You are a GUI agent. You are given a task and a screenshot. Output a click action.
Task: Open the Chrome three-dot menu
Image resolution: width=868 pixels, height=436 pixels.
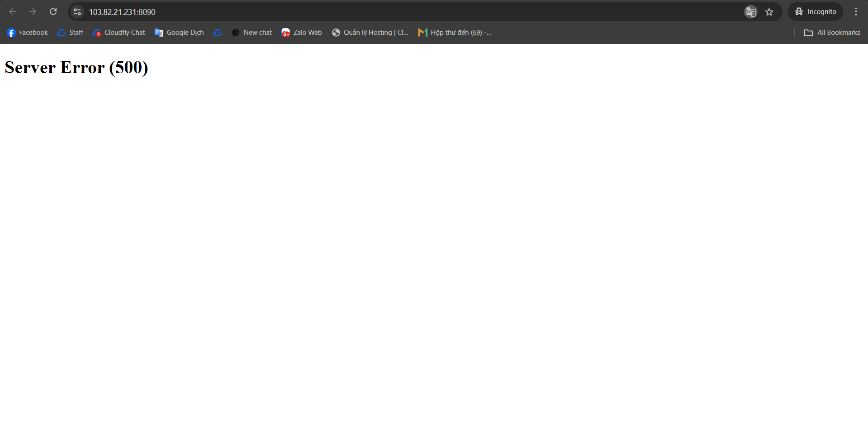click(855, 12)
